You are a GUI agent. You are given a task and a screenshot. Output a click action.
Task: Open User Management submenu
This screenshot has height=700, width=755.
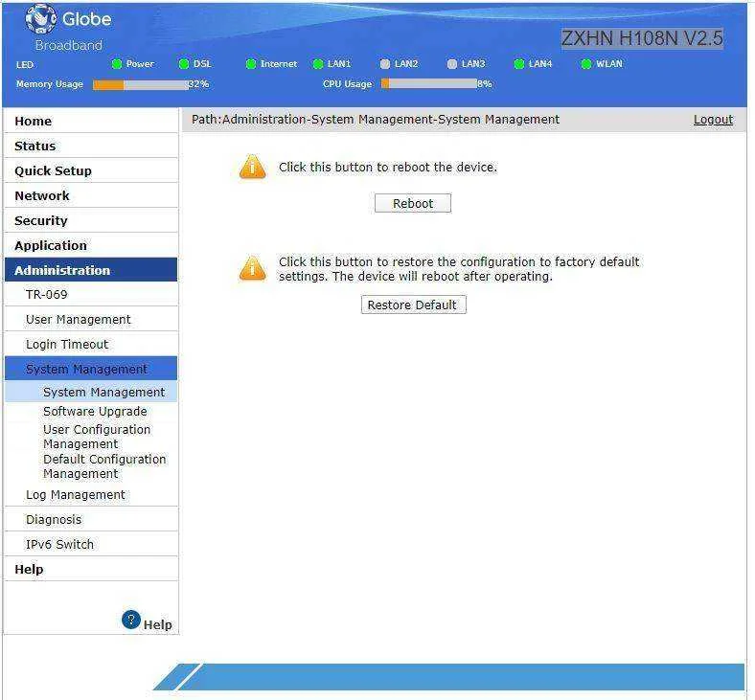pos(91,320)
